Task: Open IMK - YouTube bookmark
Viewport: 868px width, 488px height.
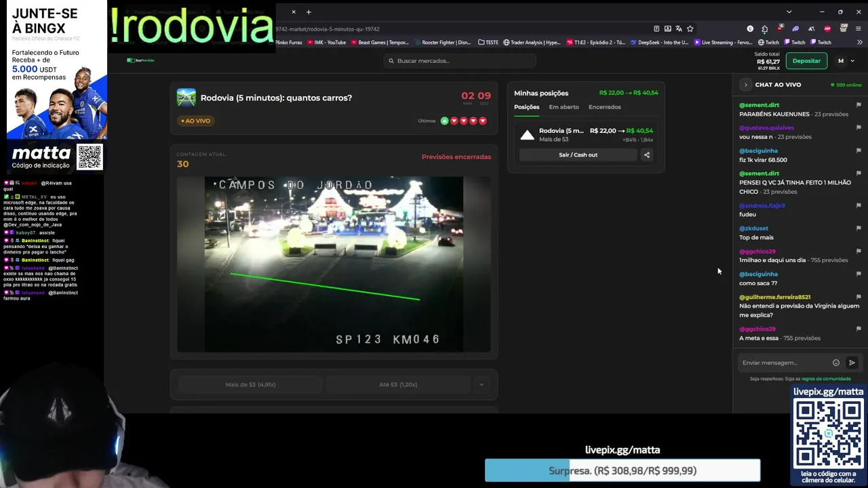Action: [x=327, y=42]
